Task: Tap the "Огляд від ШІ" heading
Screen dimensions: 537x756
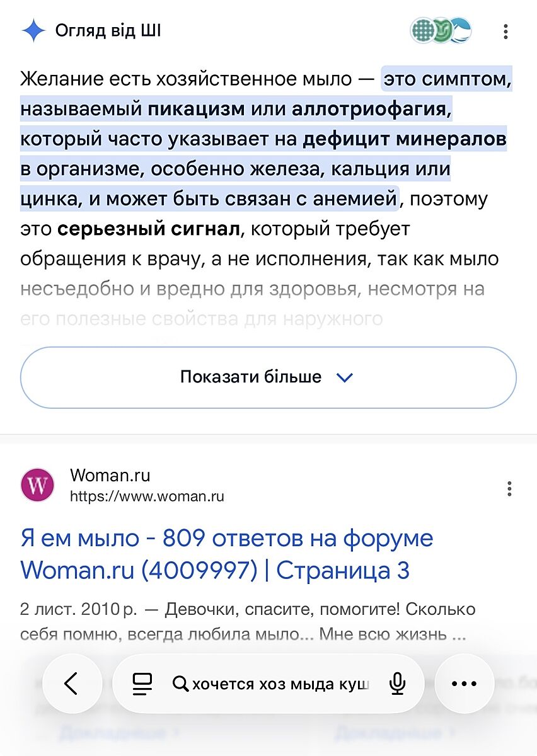Action: coord(108,30)
